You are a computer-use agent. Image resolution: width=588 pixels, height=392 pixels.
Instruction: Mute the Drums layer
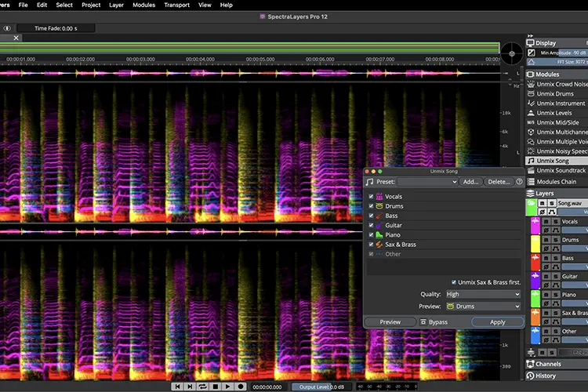point(546,239)
